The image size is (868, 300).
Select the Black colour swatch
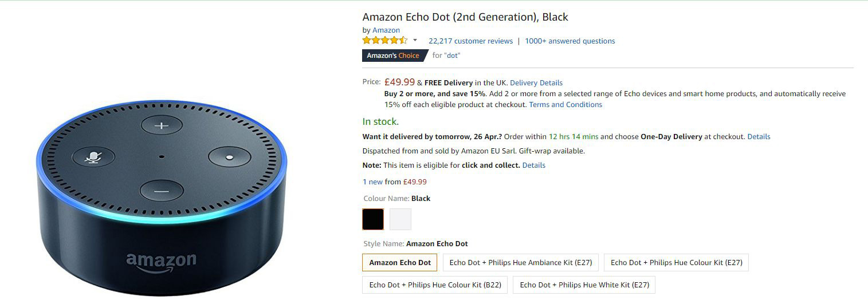373,219
